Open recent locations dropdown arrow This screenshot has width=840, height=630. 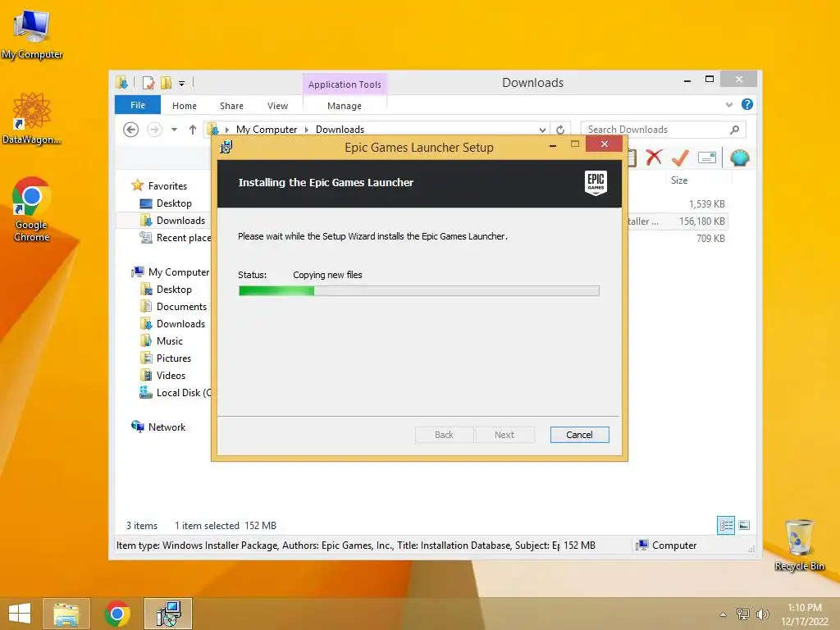174,130
